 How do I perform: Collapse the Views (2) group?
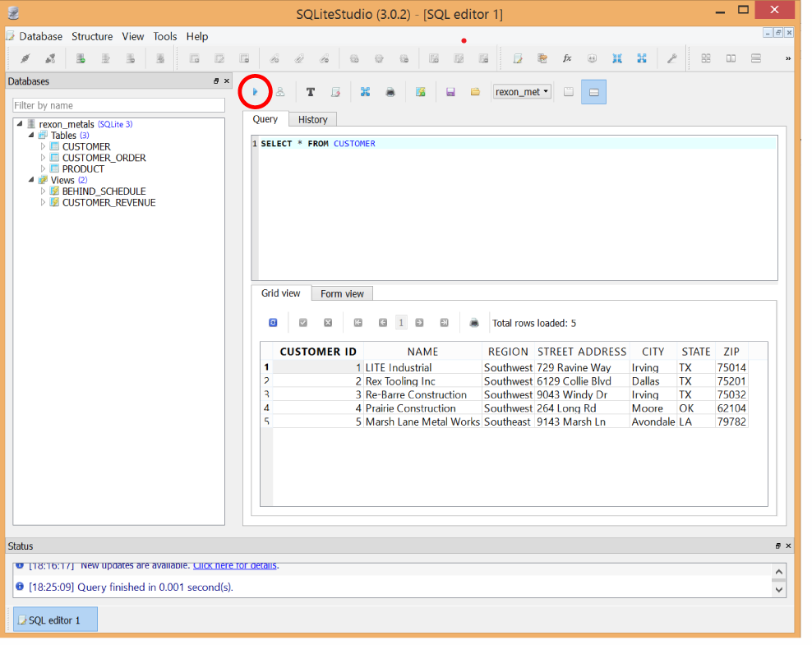[31, 182]
